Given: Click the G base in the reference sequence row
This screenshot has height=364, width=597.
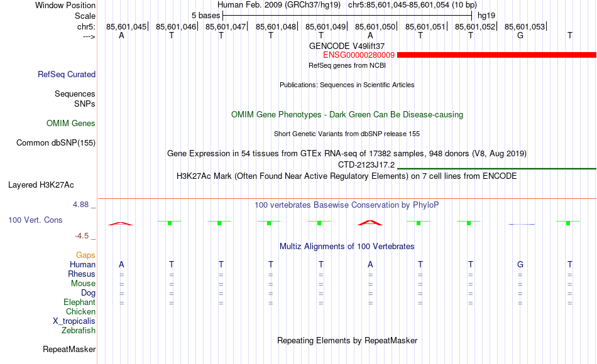Looking at the screenshot, I should point(520,35).
